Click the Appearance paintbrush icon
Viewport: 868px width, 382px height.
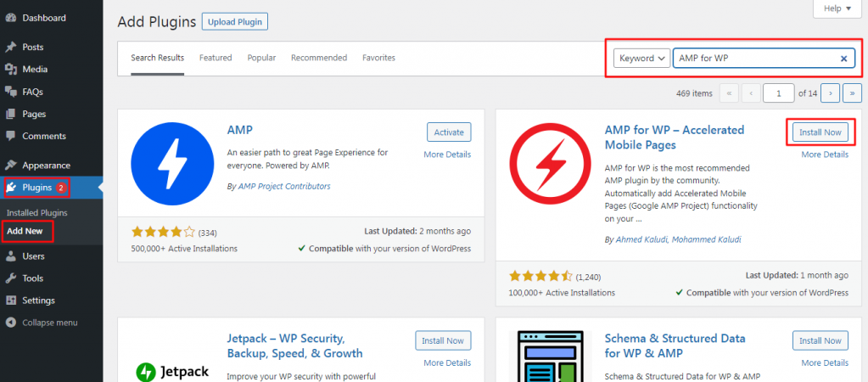(10, 165)
